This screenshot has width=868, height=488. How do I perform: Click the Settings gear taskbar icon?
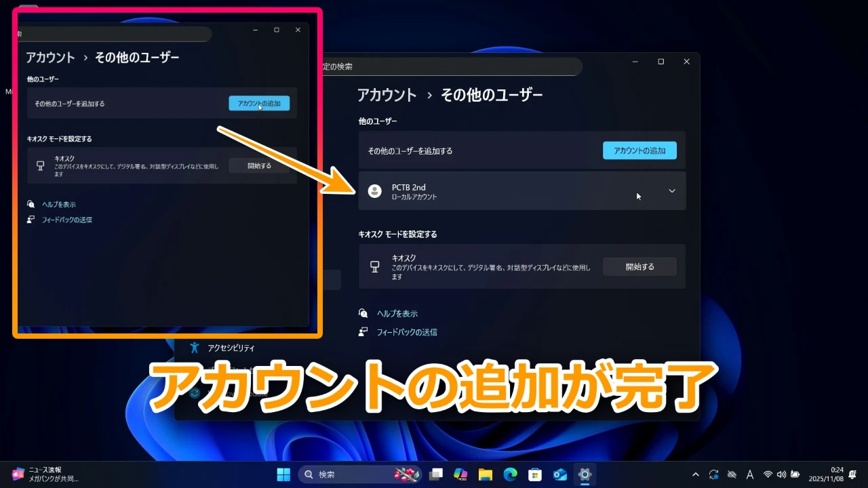[x=585, y=474]
